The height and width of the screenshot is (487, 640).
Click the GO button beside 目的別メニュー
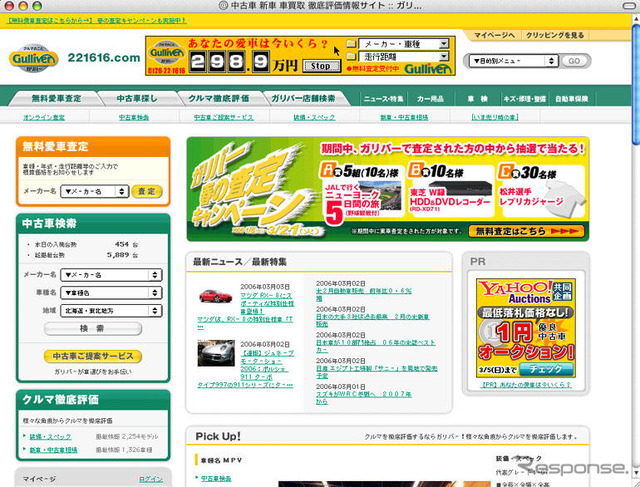click(x=574, y=60)
